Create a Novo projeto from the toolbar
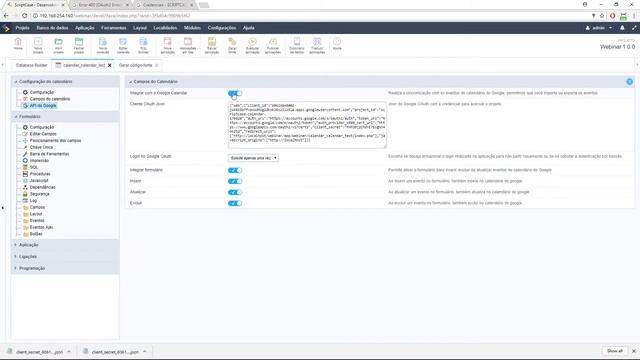640x360 pixels. click(x=38, y=45)
